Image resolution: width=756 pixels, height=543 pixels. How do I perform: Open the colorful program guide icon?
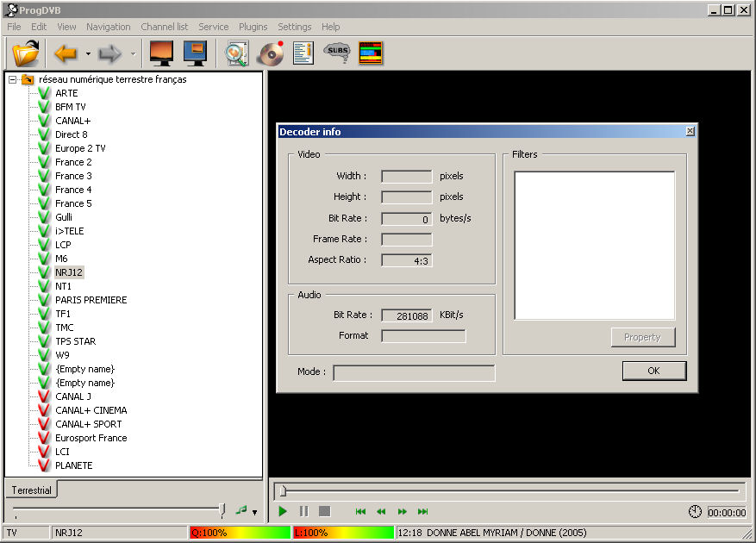pos(371,53)
